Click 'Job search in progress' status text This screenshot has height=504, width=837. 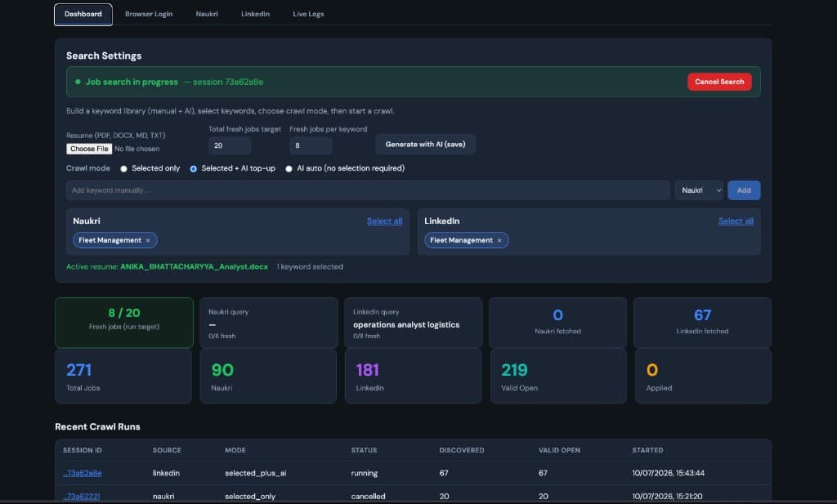click(132, 83)
